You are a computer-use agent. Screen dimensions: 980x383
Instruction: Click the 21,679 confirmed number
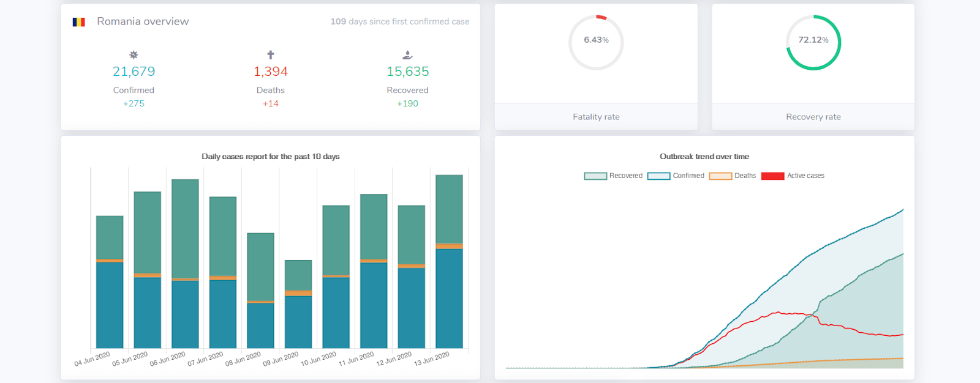click(x=134, y=72)
